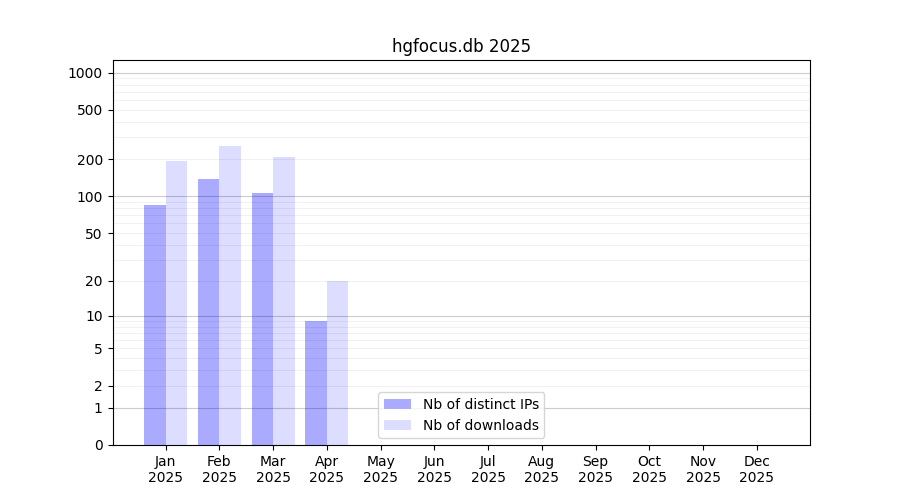Click the chart title hgfocus.db 2025
The image size is (900, 500).
pos(461,46)
